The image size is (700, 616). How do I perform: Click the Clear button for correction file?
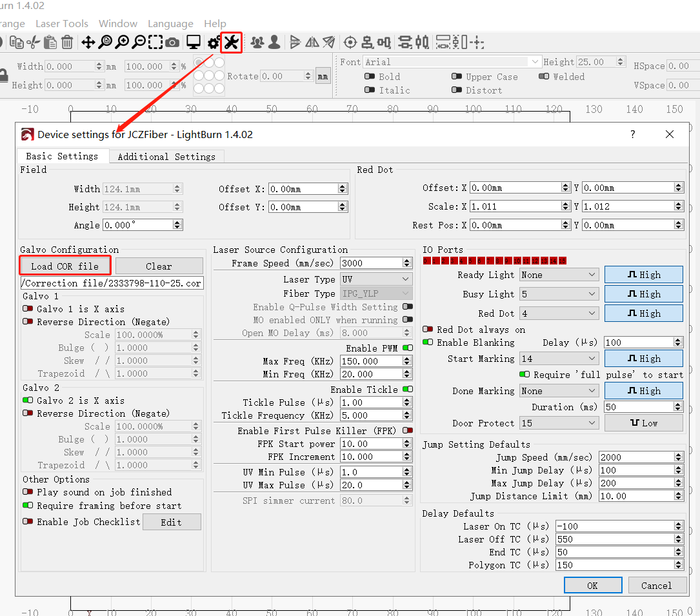point(159,266)
